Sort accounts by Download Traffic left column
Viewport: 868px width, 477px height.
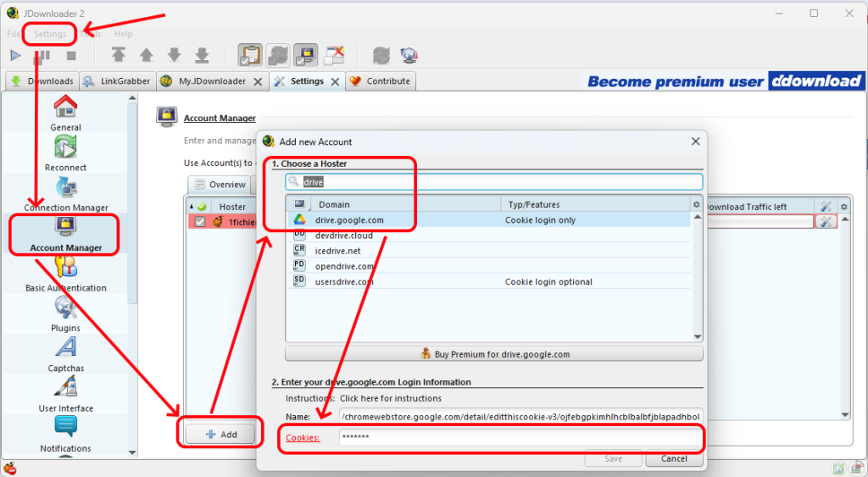759,207
